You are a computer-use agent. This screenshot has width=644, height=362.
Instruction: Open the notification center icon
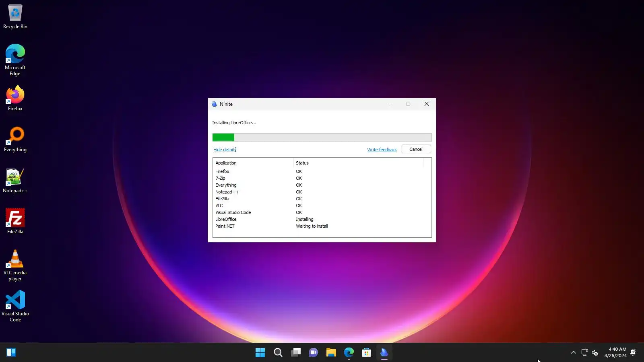point(633,353)
